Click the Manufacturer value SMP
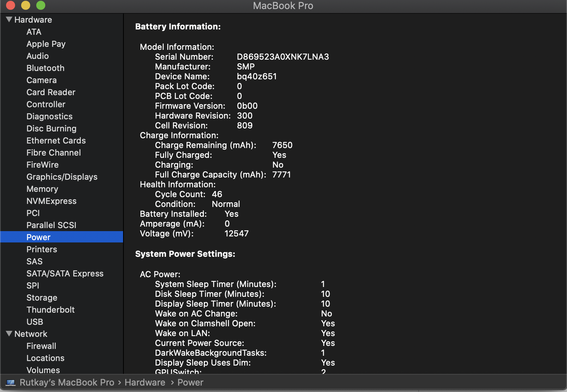Screen dimensions: 567x392 [x=246, y=66]
